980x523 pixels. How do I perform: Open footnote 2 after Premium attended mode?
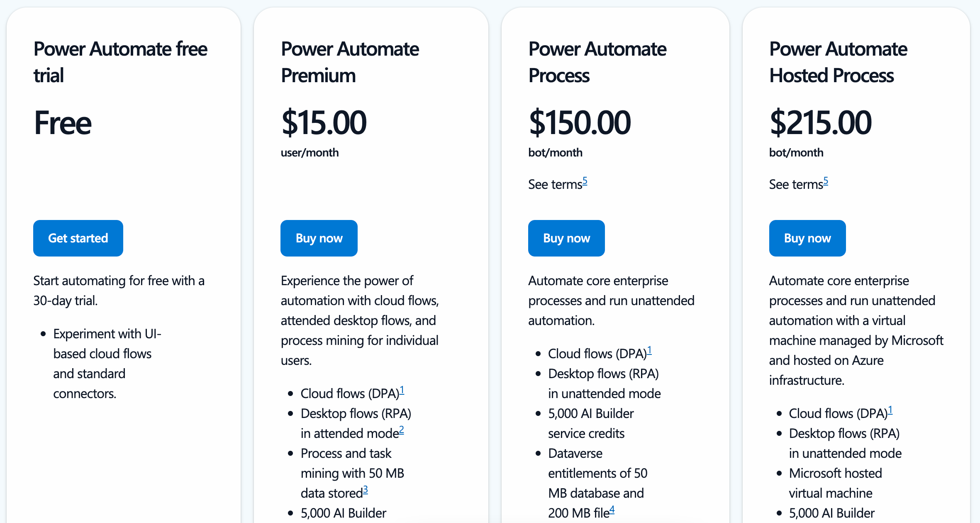pos(401,430)
